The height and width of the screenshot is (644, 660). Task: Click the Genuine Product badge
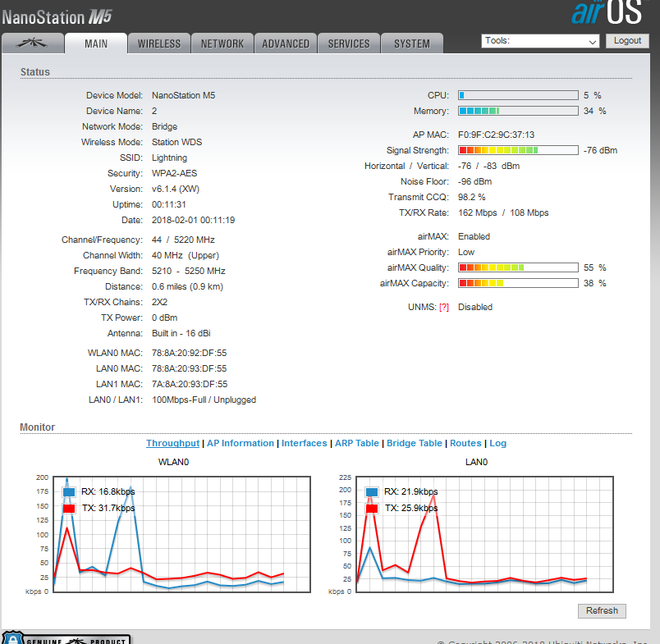pyautogui.click(x=66, y=638)
